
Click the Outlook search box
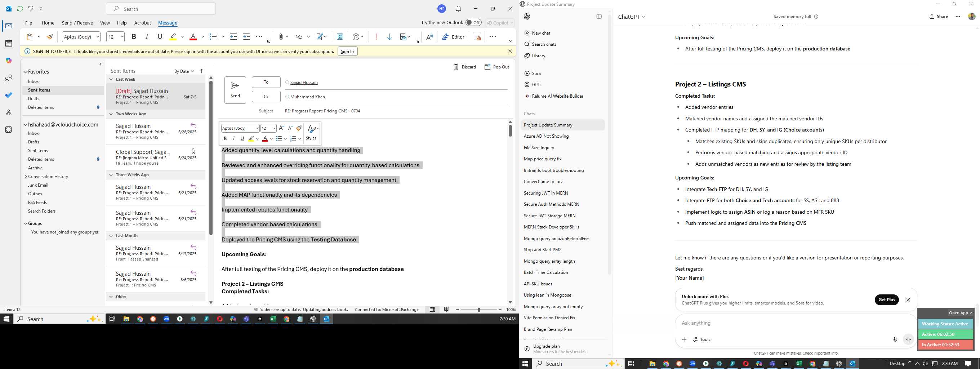[161, 9]
